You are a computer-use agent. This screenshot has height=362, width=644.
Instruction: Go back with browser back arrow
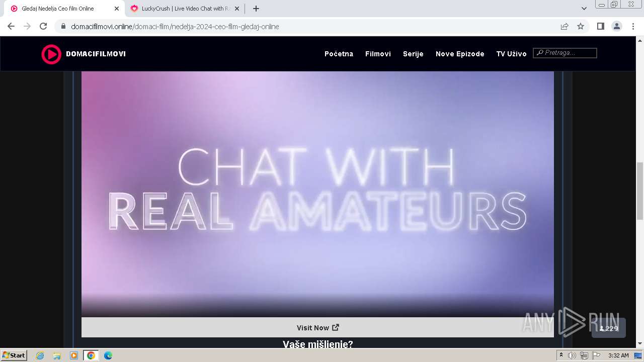(x=11, y=27)
